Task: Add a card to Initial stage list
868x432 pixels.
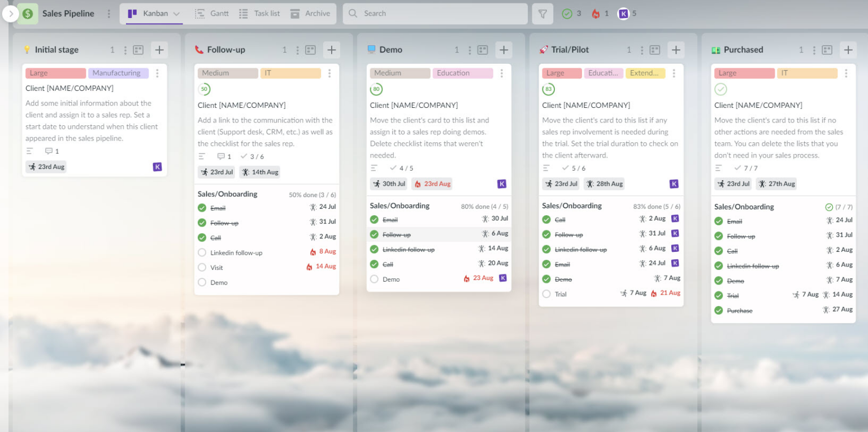Action: point(159,50)
